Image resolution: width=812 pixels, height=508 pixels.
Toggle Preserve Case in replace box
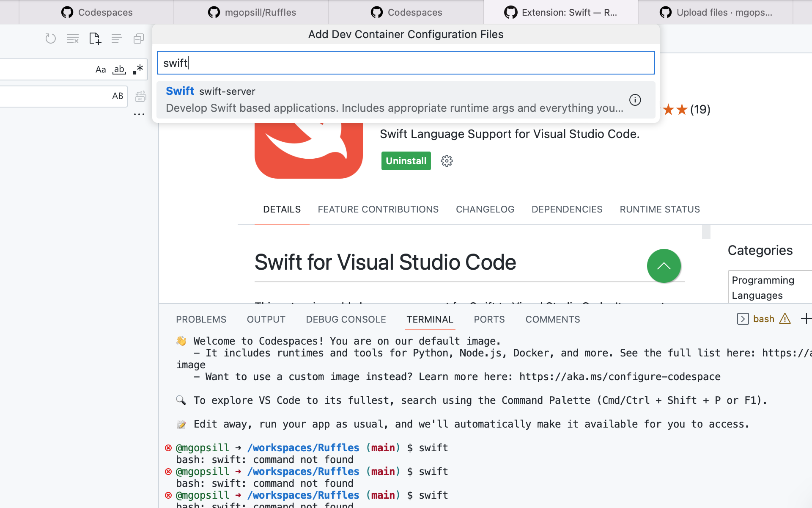(x=118, y=96)
